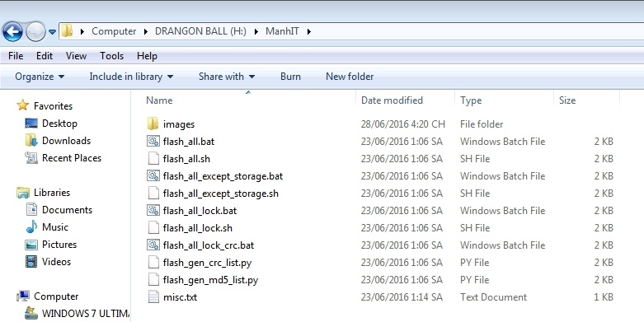Select the Favorites label in navigation pane

click(53, 106)
